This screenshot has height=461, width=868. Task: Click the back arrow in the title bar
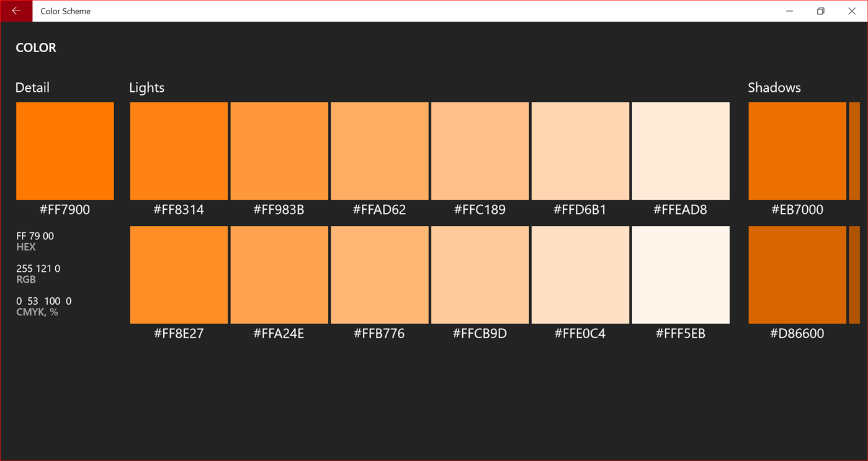(x=16, y=11)
